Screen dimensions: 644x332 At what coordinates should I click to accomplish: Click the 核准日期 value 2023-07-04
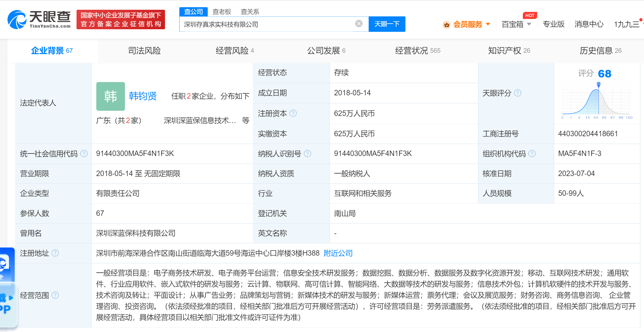(576, 174)
